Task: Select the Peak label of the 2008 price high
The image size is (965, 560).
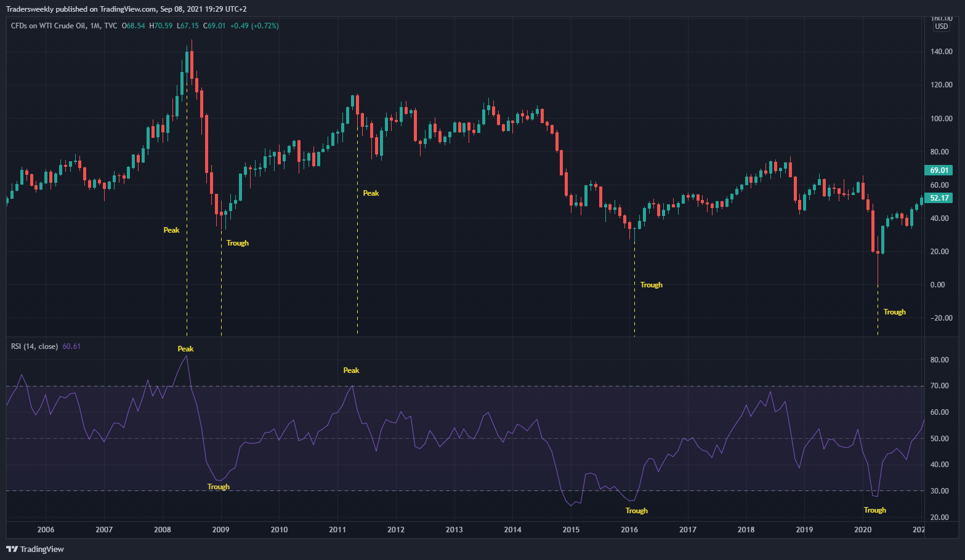Action: (x=171, y=230)
